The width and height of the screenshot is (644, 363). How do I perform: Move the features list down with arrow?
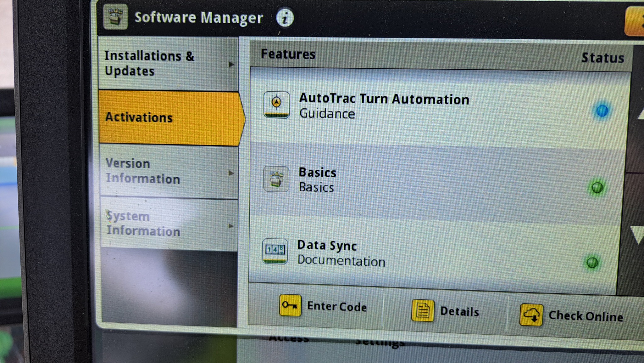click(638, 235)
